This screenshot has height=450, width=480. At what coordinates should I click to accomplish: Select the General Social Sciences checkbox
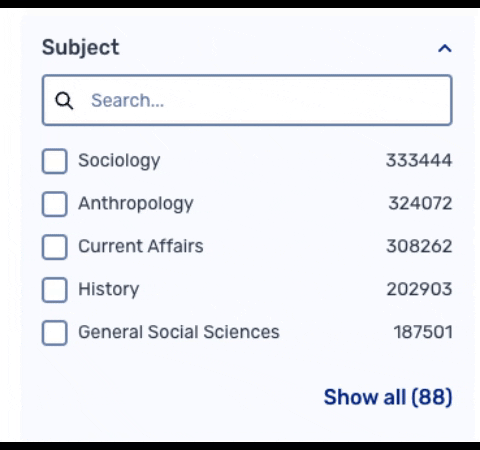pyautogui.click(x=55, y=333)
